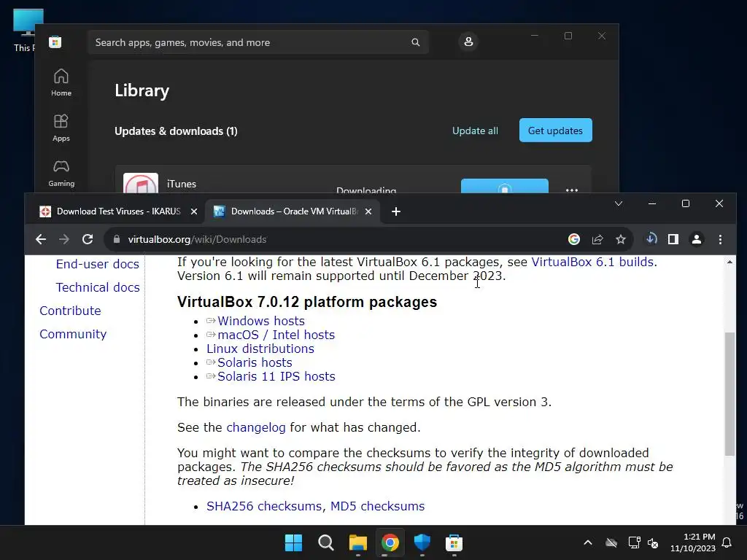This screenshot has width=747, height=560.
Task: Share this page icon
Action: pyautogui.click(x=597, y=239)
